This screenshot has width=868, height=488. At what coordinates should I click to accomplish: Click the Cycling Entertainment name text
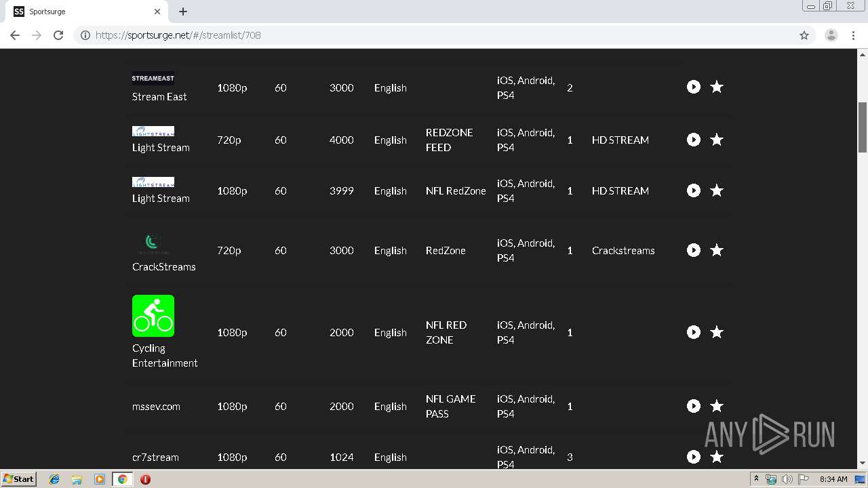coord(165,355)
